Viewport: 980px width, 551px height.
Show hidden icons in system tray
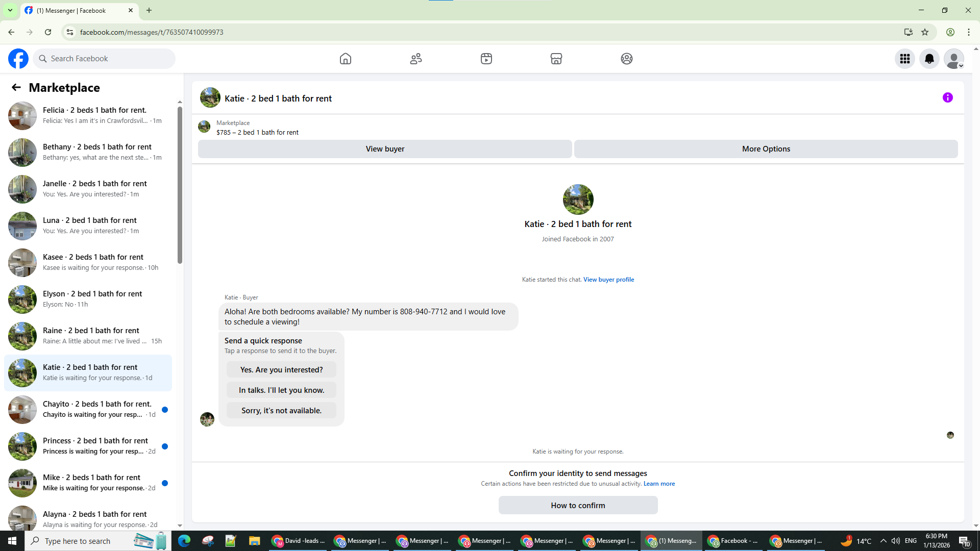[884, 541]
